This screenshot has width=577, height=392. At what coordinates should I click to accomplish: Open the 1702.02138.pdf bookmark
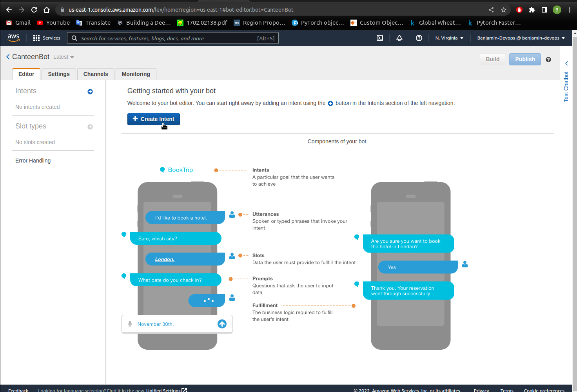point(202,23)
